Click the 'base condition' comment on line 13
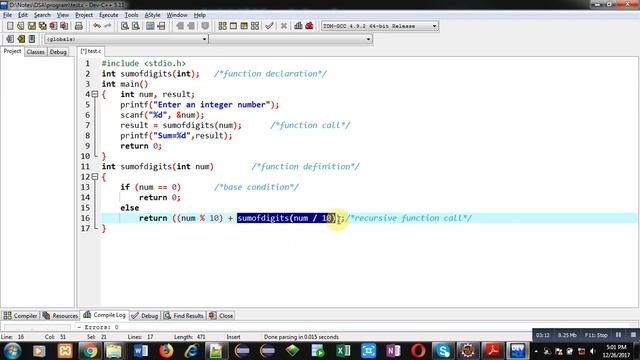Viewport: 640px width, 360px height. 256,187
